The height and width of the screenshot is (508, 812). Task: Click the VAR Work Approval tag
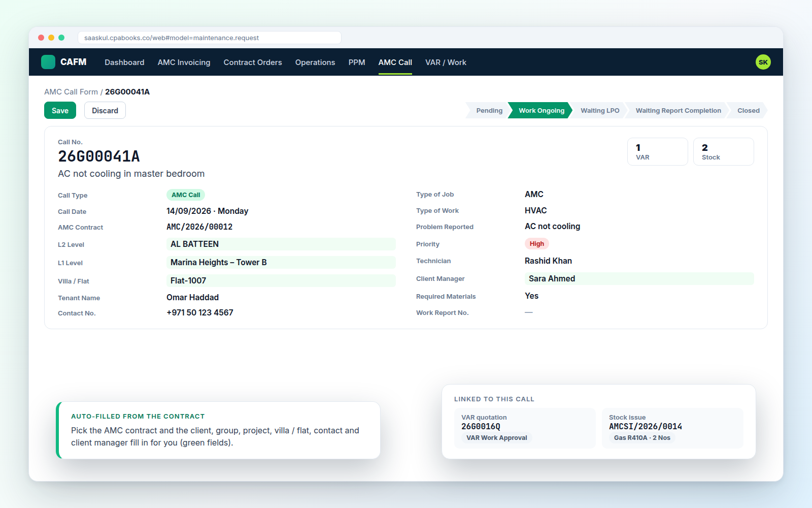(x=497, y=437)
